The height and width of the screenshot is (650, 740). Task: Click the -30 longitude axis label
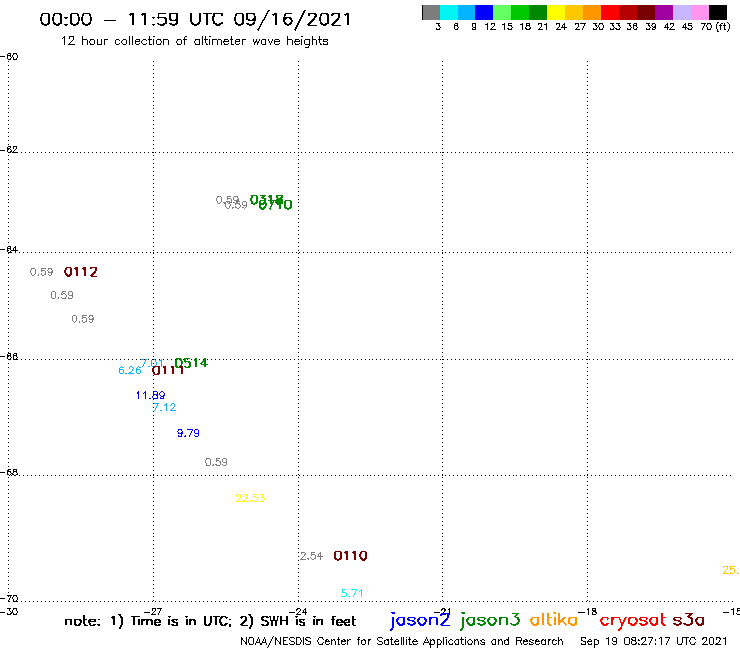pyautogui.click(x=9, y=612)
